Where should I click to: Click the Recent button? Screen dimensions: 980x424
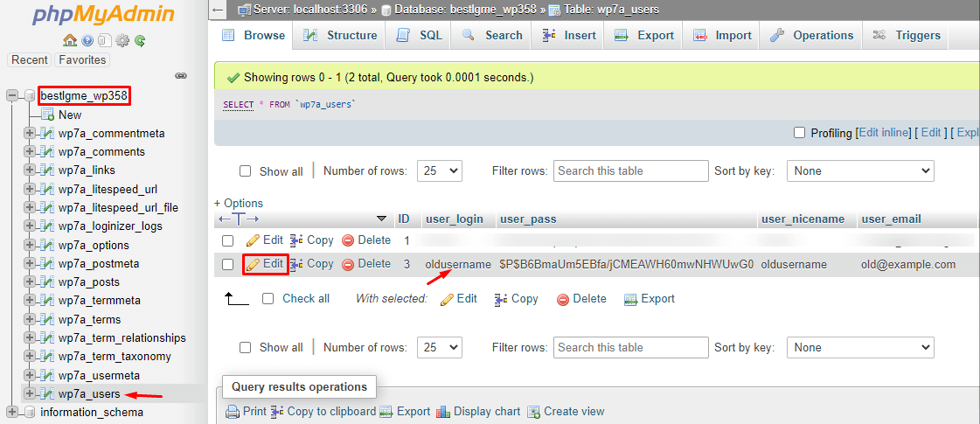tap(30, 60)
